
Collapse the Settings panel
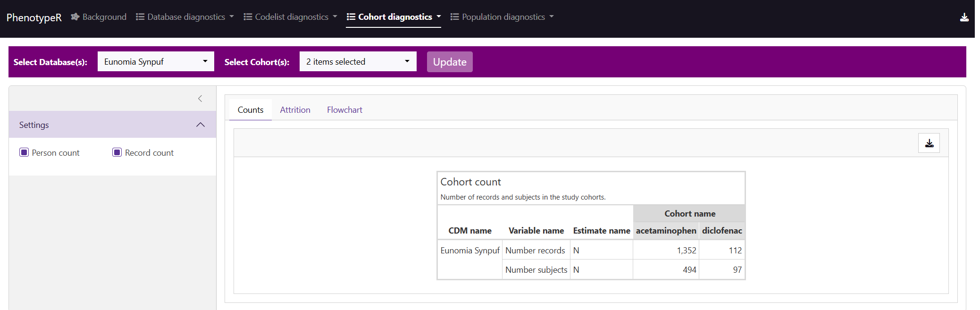200,125
